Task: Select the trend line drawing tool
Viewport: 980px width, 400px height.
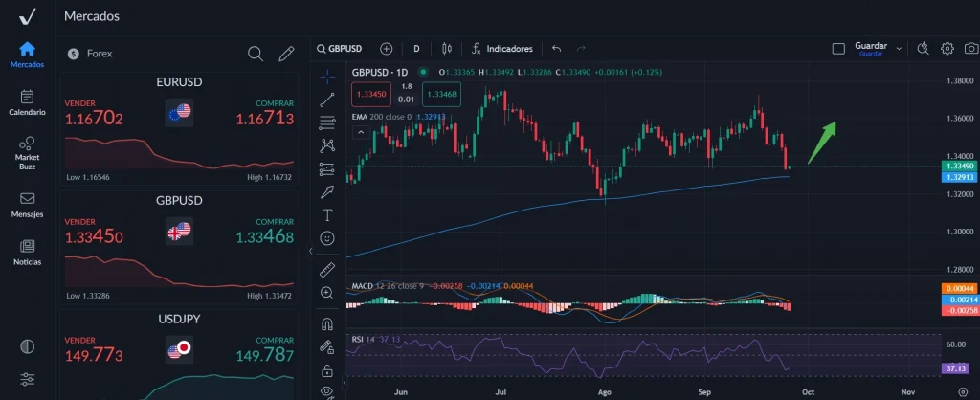Action: (327, 98)
